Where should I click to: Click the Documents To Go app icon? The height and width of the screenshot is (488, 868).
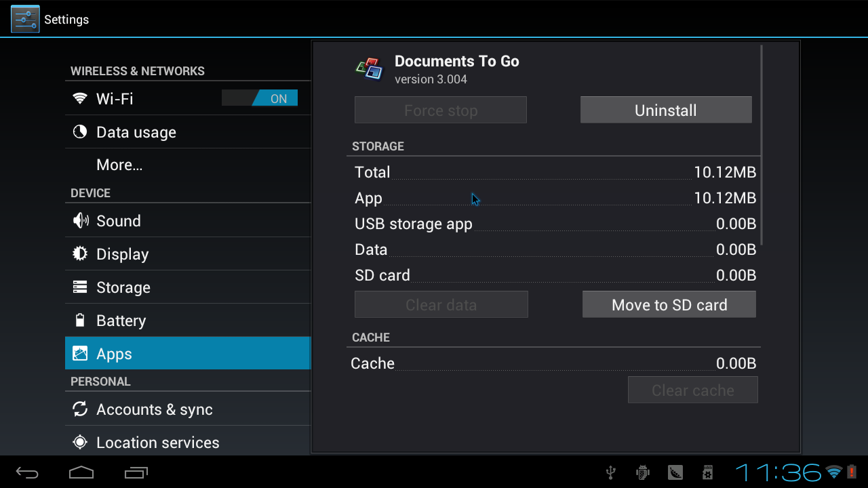click(x=370, y=68)
